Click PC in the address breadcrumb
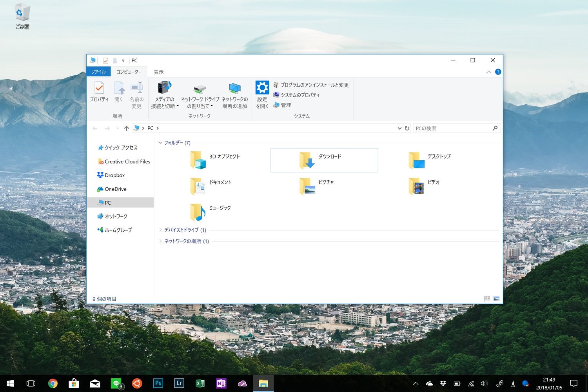 click(x=150, y=128)
